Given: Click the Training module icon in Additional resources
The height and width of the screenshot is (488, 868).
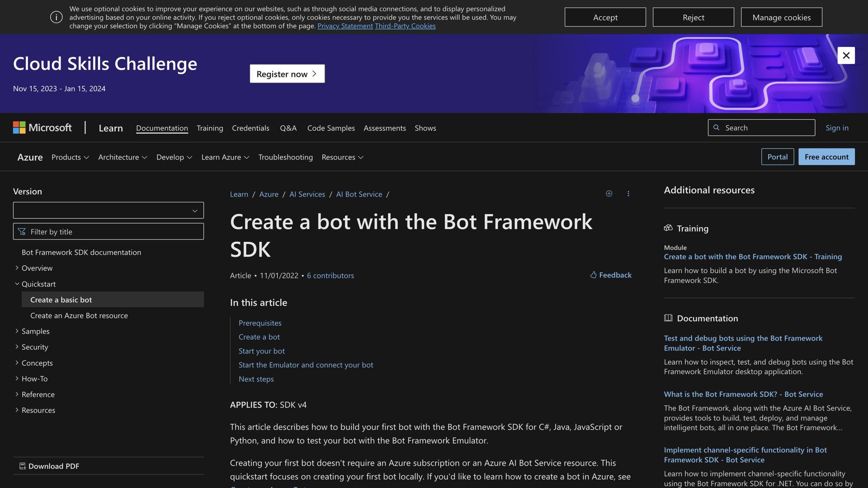Looking at the screenshot, I should pos(669,228).
